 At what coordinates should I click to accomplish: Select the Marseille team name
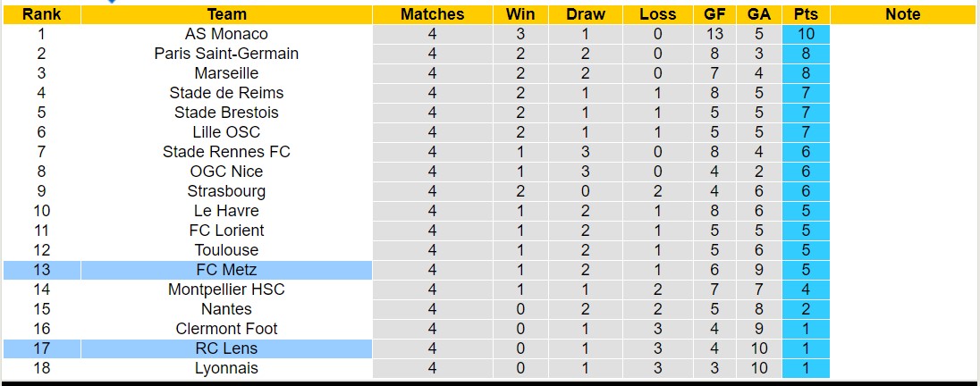tap(226, 73)
